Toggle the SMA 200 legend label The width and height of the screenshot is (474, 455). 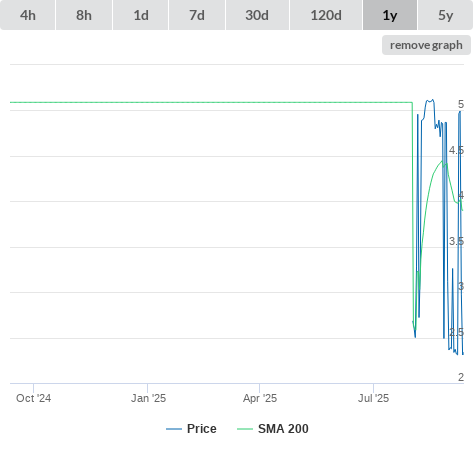(283, 429)
